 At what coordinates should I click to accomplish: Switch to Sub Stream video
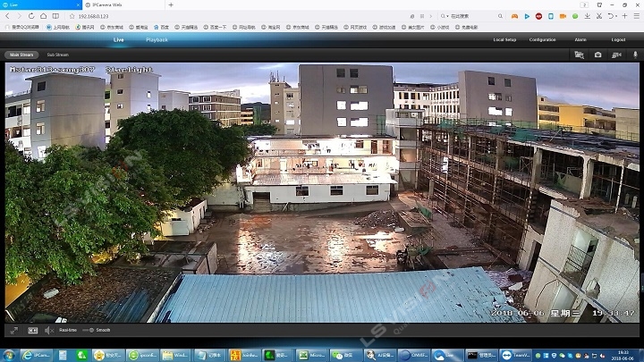57,55
